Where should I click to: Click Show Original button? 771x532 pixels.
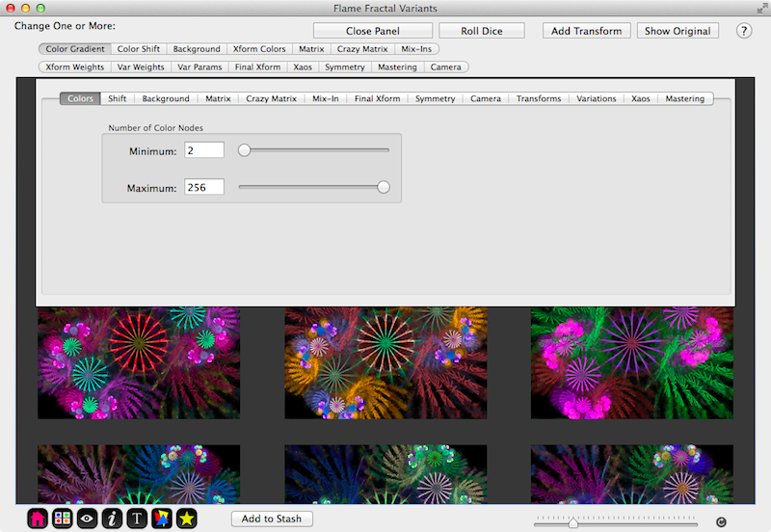tap(678, 31)
